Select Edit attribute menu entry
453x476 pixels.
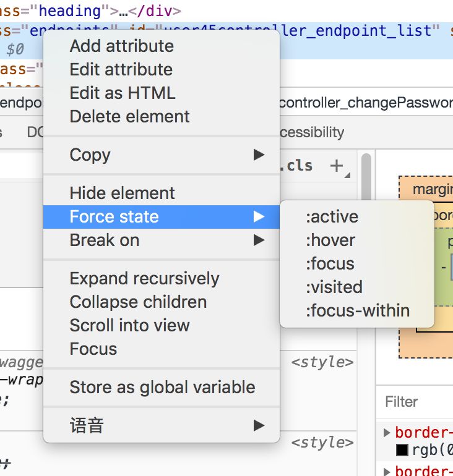162,69
